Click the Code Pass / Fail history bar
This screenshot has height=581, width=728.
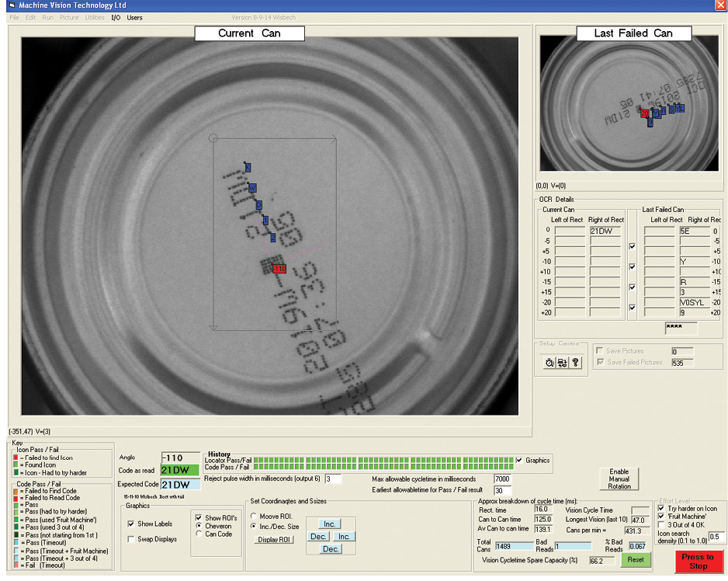pos(383,467)
